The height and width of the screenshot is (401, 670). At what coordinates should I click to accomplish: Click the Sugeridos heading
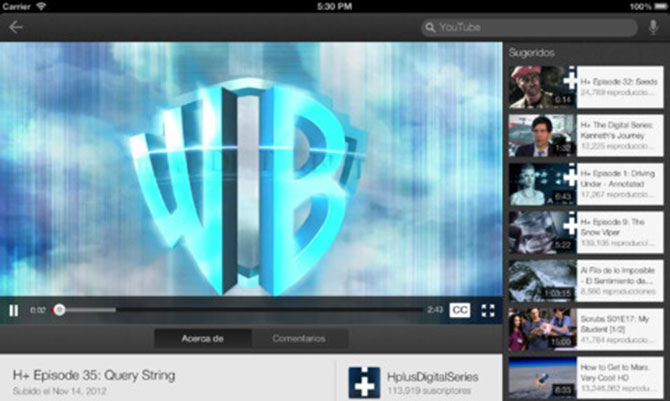point(531,53)
